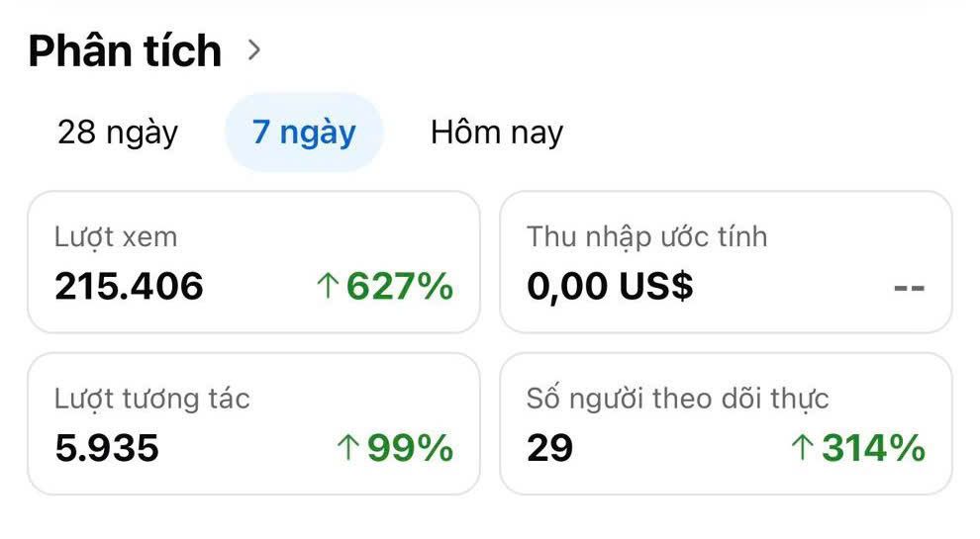Open the Lượt xem label
Image resolution: width=980 pixels, height=539 pixels.
point(116,237)
